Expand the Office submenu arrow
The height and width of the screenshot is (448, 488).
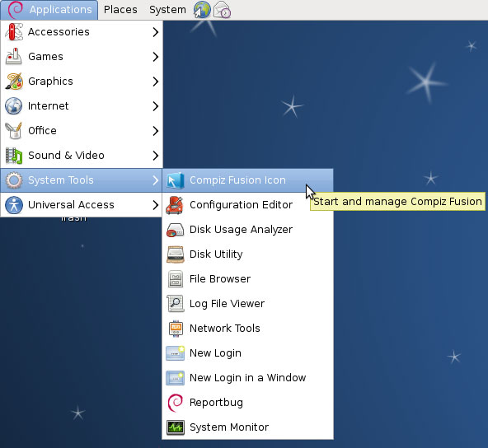(x=156, y=131)
